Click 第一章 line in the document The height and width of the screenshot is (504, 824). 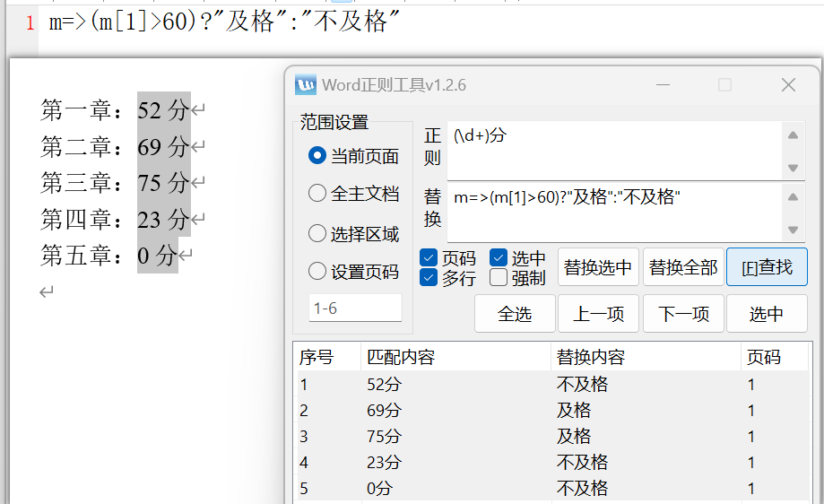click(123, 110)
